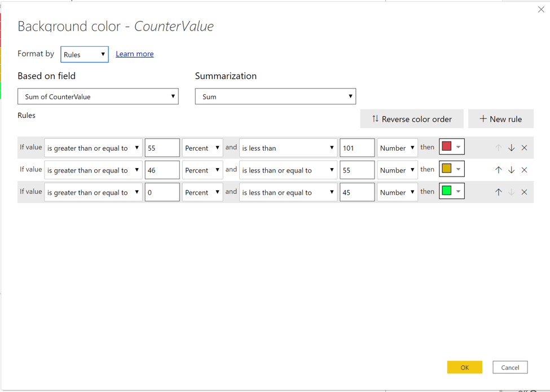Close the Background color dialog
The height and width of the screenshot is (392, 550).
pyautogui.click(x=541, y=10)
